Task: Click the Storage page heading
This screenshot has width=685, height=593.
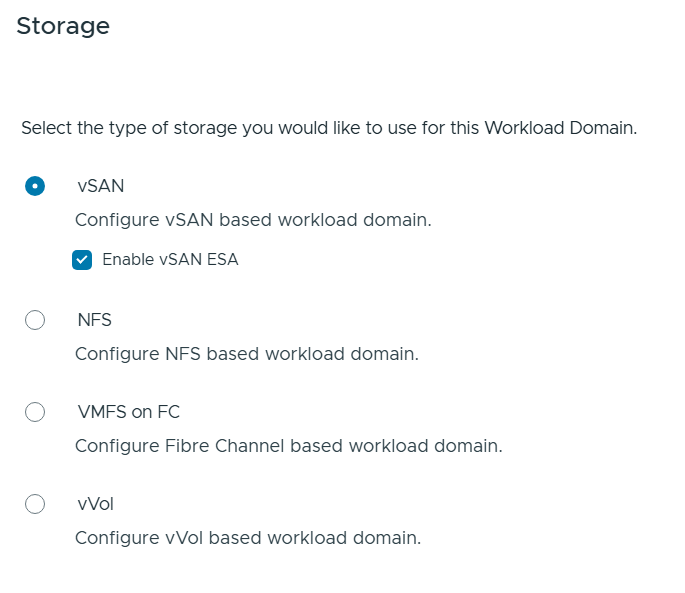Action: point(63,26)
